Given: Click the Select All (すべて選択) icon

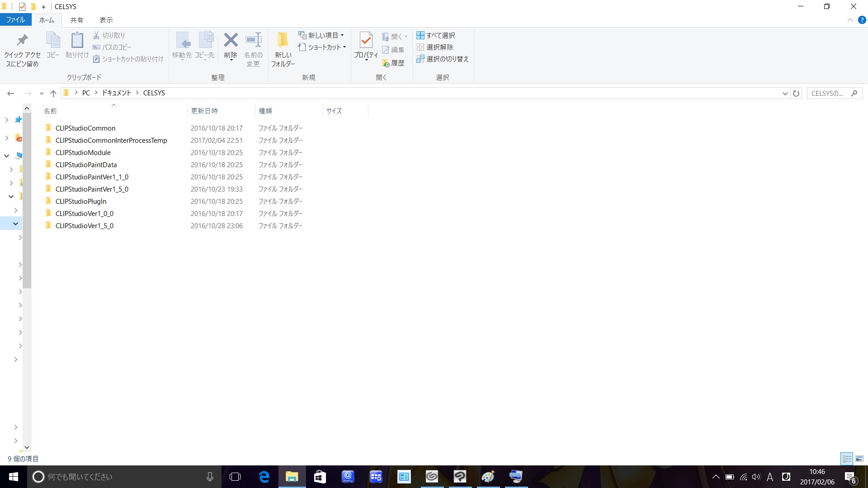Looking at the screenshot, I should point(420,35).
